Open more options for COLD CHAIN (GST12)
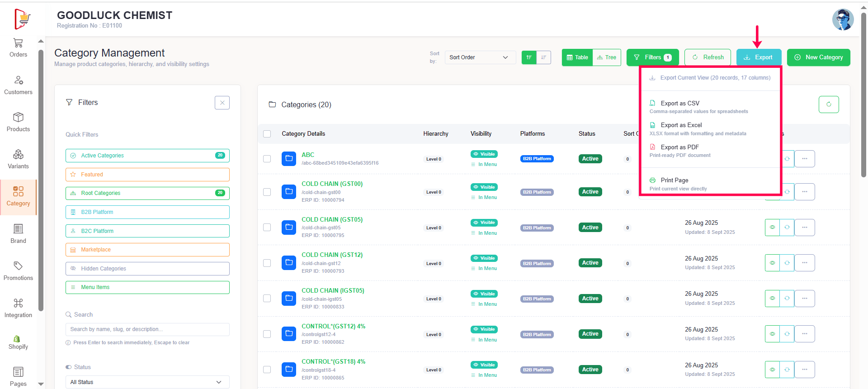Viewport: 868px width, 389px height. coord(805,263)
